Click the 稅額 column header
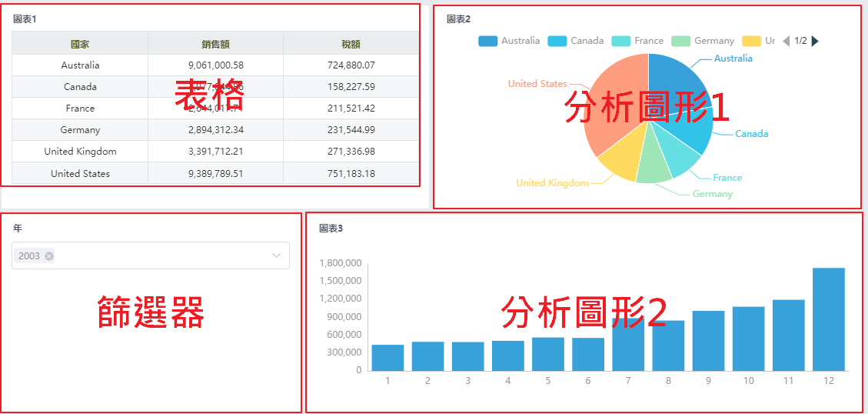This screenshot has width=868, height=414. point(351,44)
